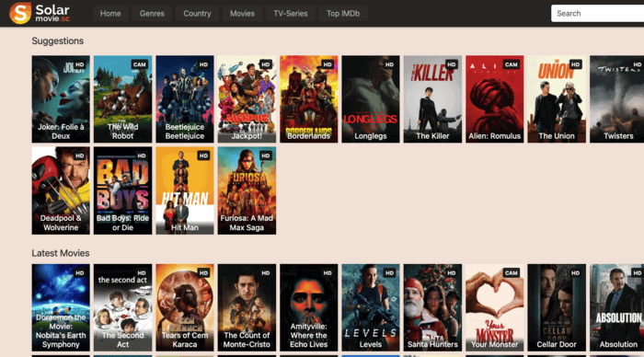Focus the Search input field

pyautogui.click(x=598, y=14)
